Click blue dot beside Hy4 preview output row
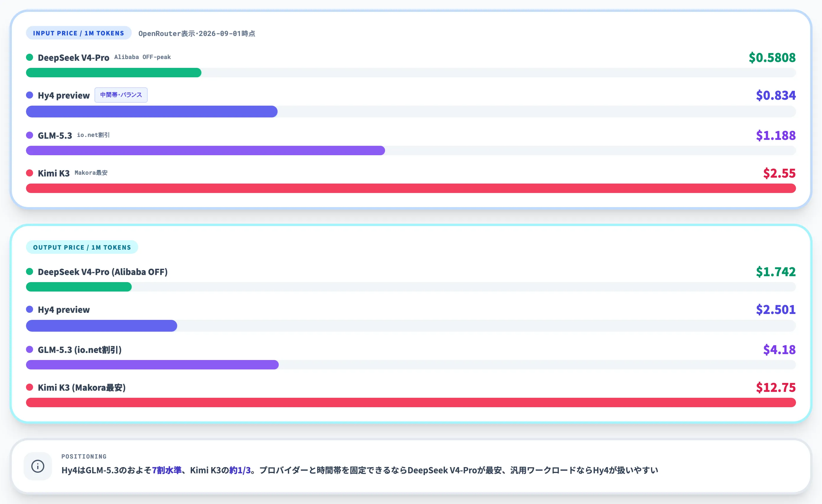This screenshot has width=822, height=504. (x=30, y=309)
